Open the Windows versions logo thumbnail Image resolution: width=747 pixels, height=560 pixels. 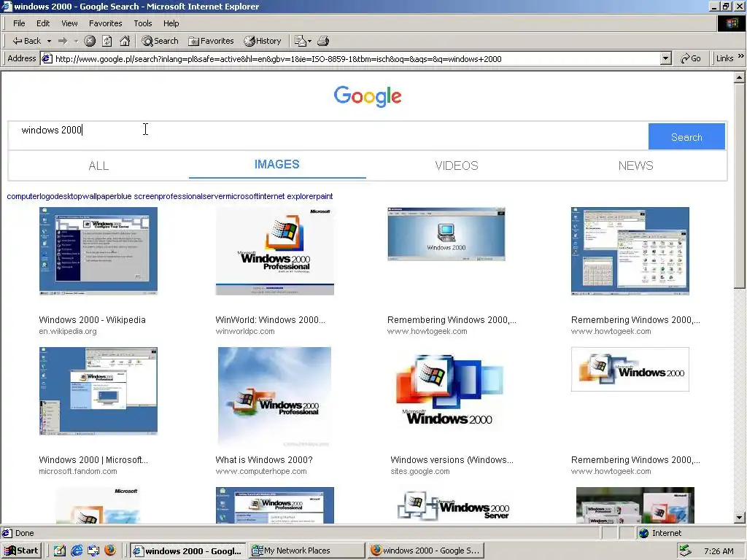point(449,391)
